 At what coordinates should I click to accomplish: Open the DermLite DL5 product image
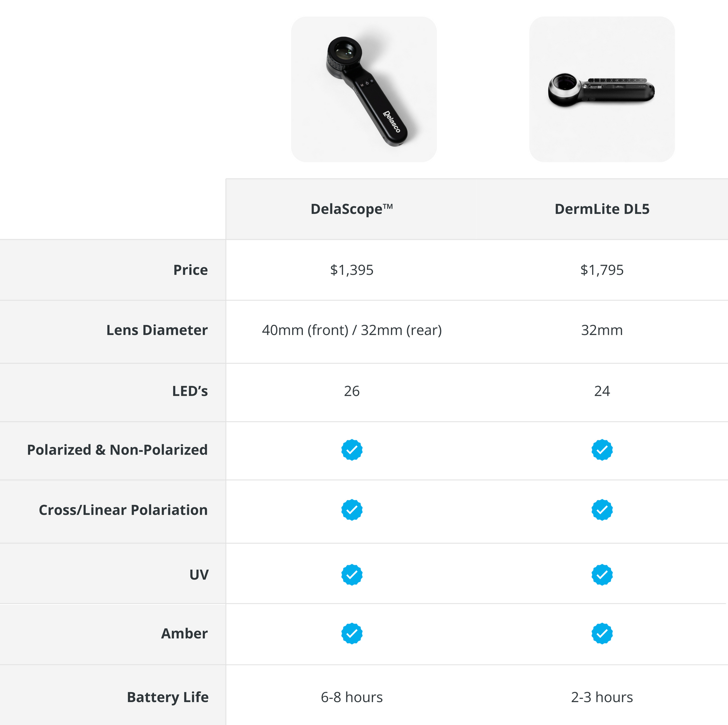(602, 89)
